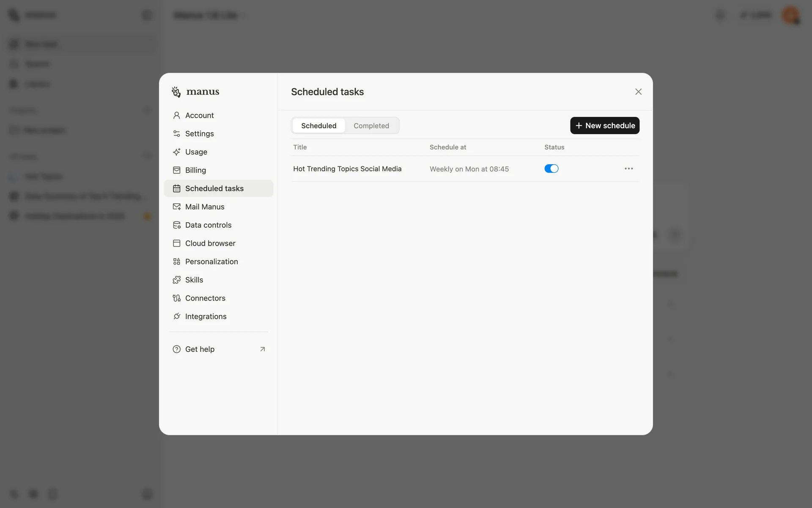Open the Connectors section
812x508 pixels.
tap(218, 298)
